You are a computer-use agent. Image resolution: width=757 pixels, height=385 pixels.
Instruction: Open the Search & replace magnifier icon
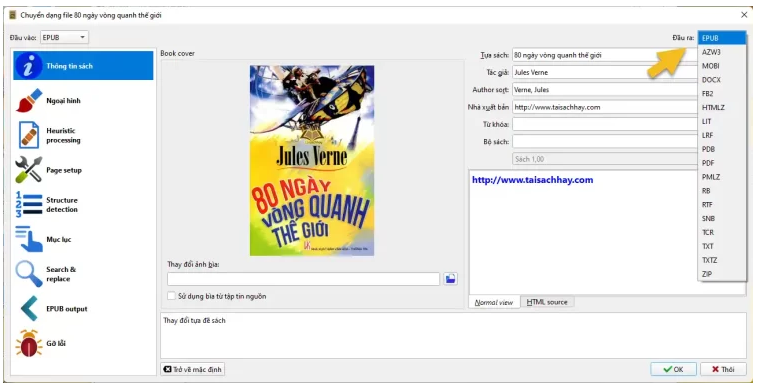(x=29, y=274)
